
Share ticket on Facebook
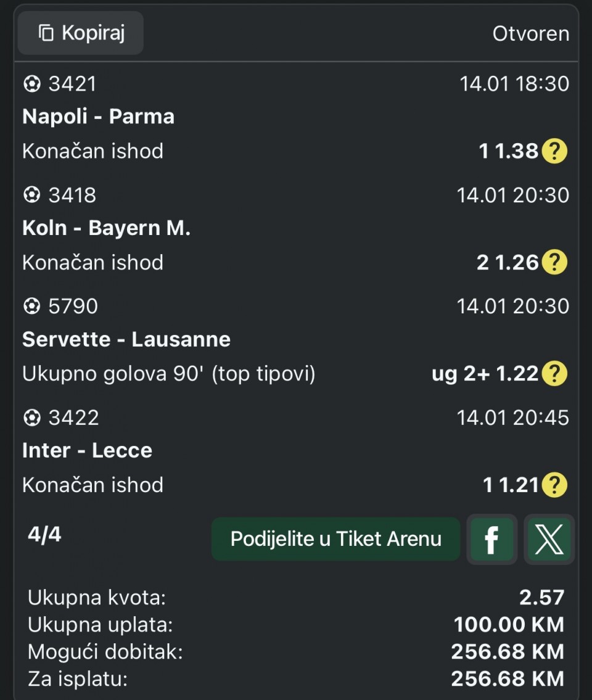(x=491, y=540)
